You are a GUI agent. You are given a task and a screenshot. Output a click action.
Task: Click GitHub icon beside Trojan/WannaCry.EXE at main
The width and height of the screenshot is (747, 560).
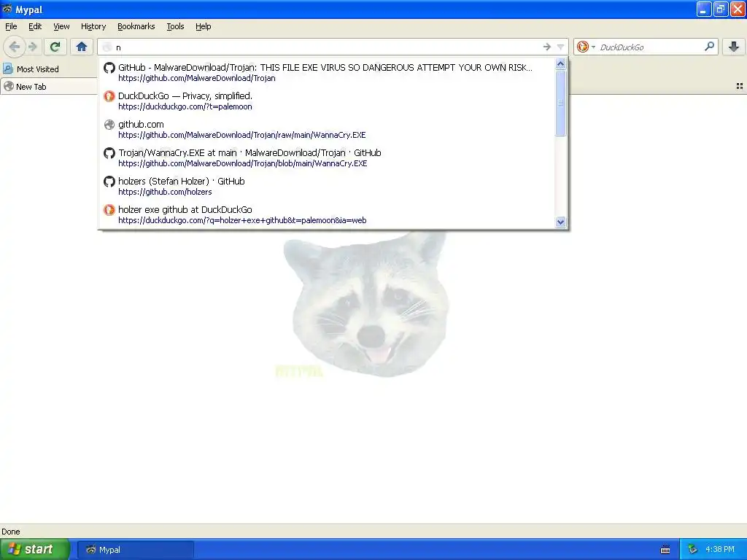[x=109, y=153]
